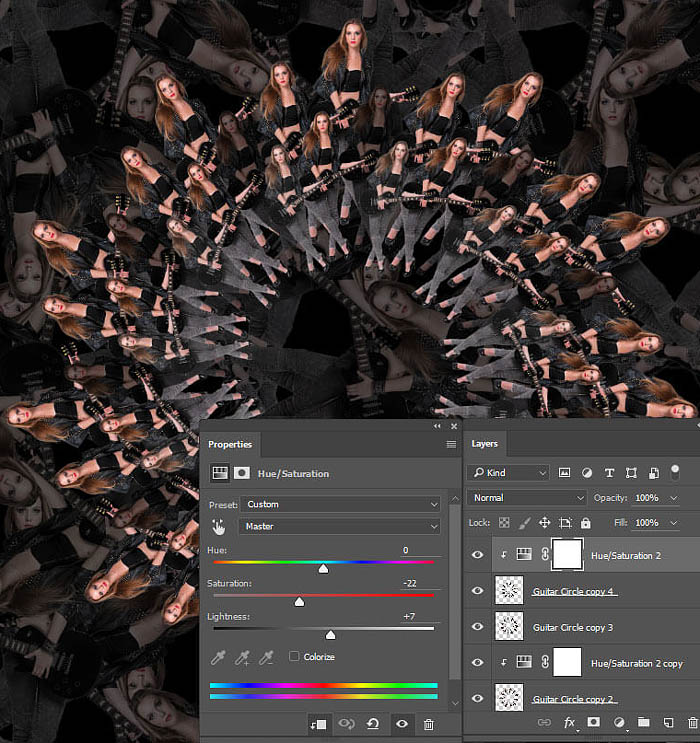Delete the adjustment layer from Properties
The height and width of the screenshot is (743, 700).
pos(428,724)
